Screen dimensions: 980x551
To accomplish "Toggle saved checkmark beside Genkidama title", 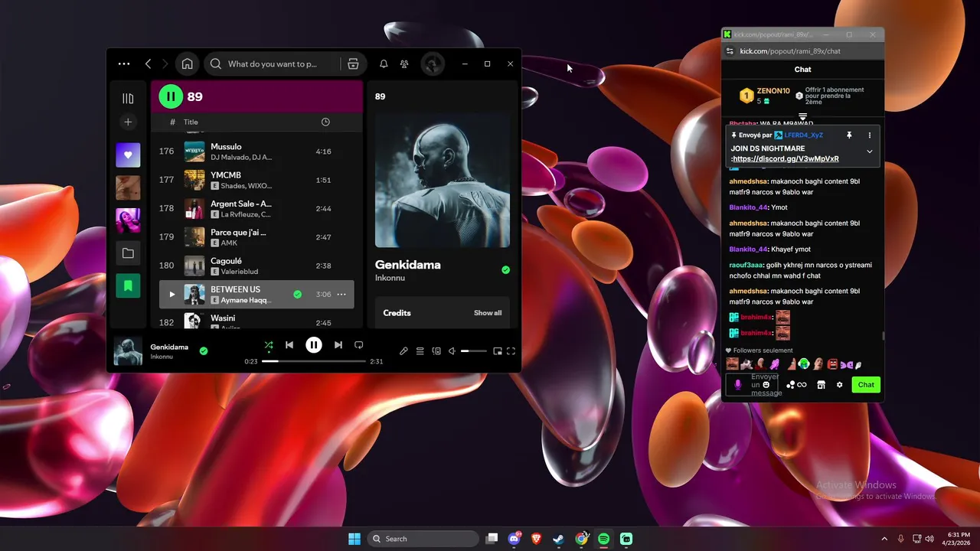I will 505,270.
